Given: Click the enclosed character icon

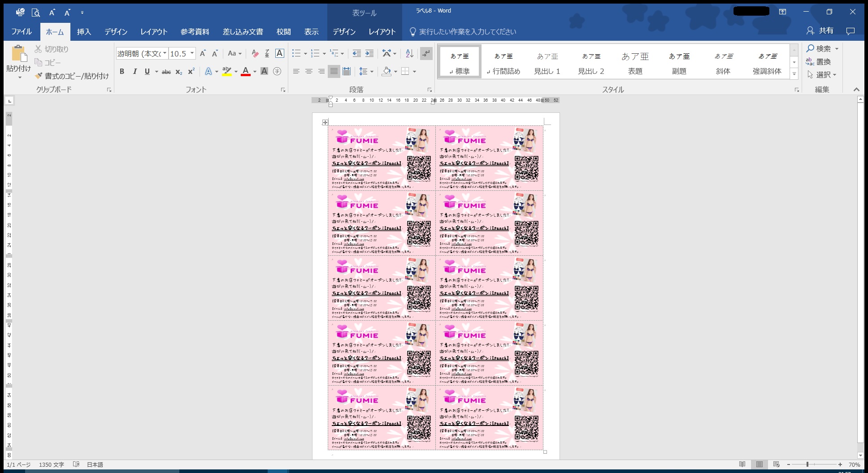Looking at the screenshot, I should [277, 71].
